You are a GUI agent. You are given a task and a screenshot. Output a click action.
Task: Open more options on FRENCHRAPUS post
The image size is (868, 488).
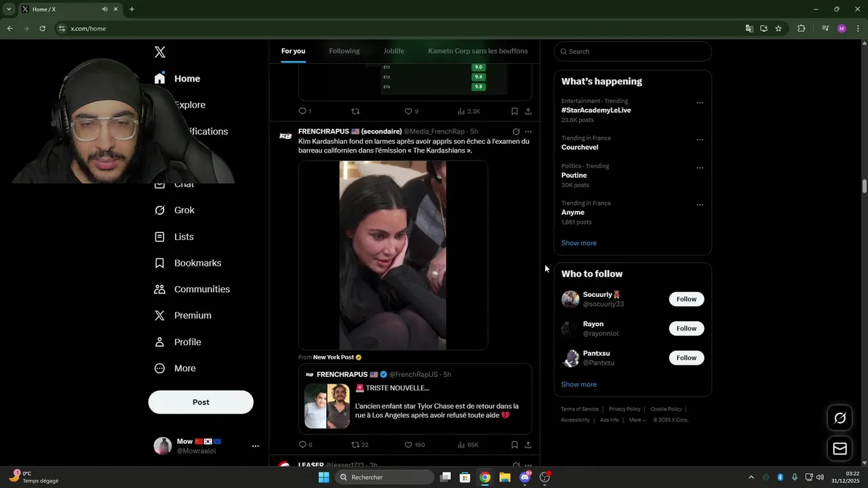[528, 131]
